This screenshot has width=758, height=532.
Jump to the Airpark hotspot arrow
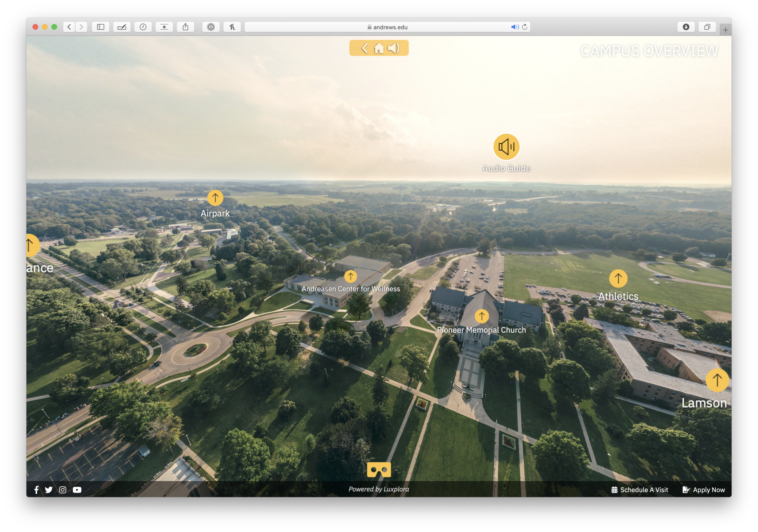click(x=215, y=198)
